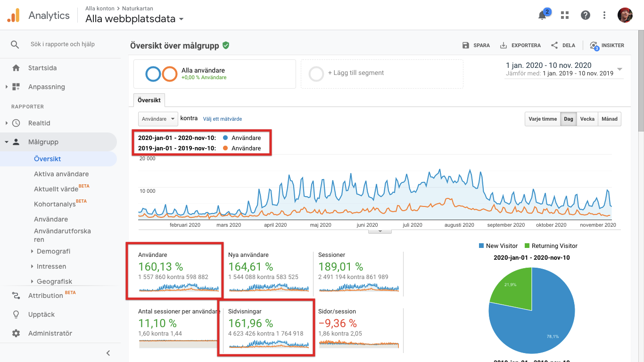Open the Användare metric dropdown
The image size is (644, 362).
coord(158,119)
